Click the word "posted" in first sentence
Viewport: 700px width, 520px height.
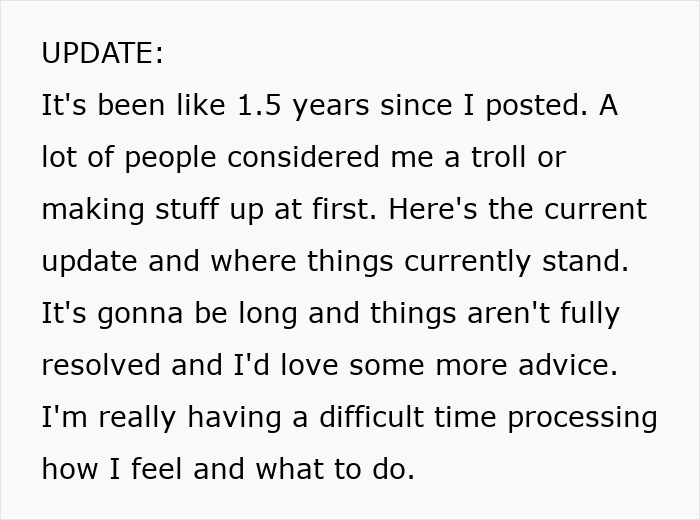coord(536,106)
